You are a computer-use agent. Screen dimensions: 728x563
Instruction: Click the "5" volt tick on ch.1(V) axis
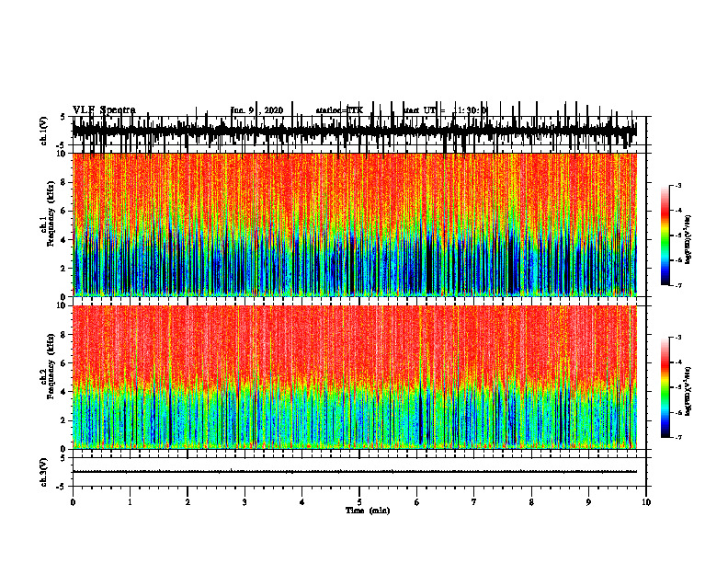(x=63, y=117)
